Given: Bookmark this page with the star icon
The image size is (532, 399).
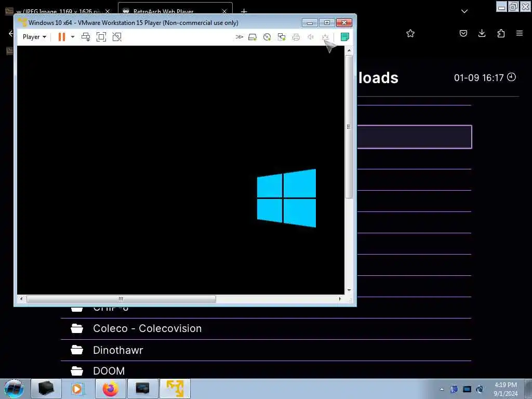Looking at the screenshot, I should 410,33.
